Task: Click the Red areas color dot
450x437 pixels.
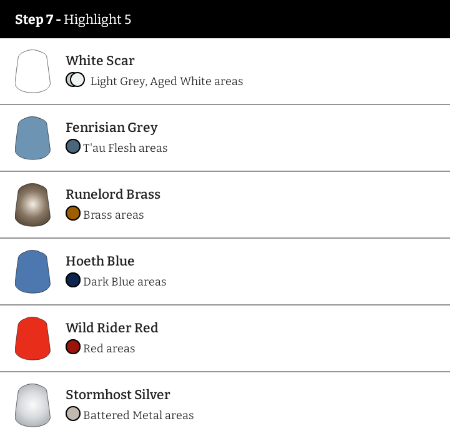Action: pyautogui.click(x=73, y=347)
